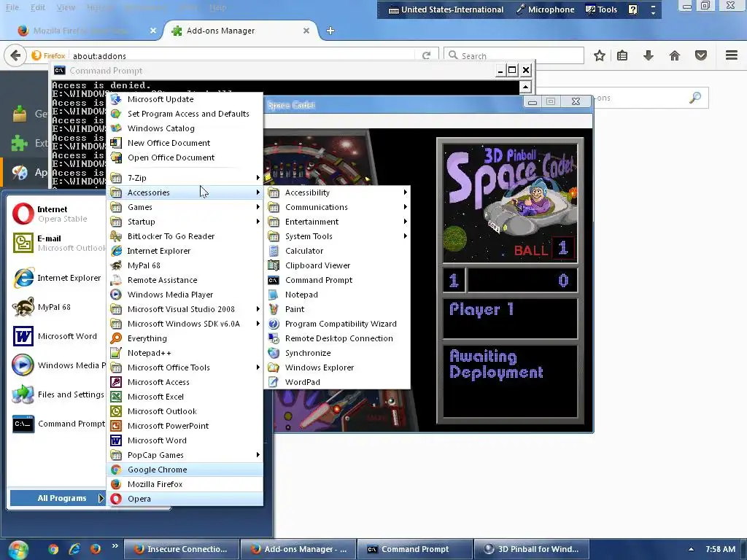747x560 pixels.
Task: Expand Microsoft Windows SDK v6.0A folder
Action: (x=185, y=324)
